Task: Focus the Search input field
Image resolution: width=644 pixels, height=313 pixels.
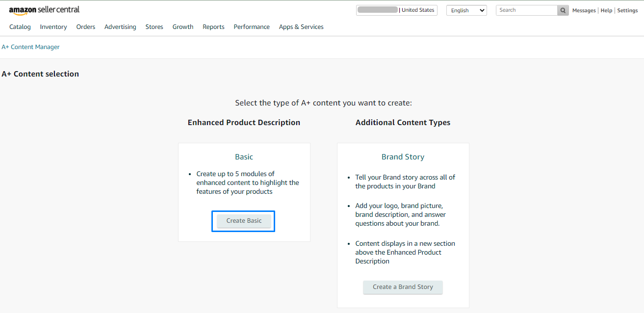Action: pyautogui.click(x=527, y=10)
